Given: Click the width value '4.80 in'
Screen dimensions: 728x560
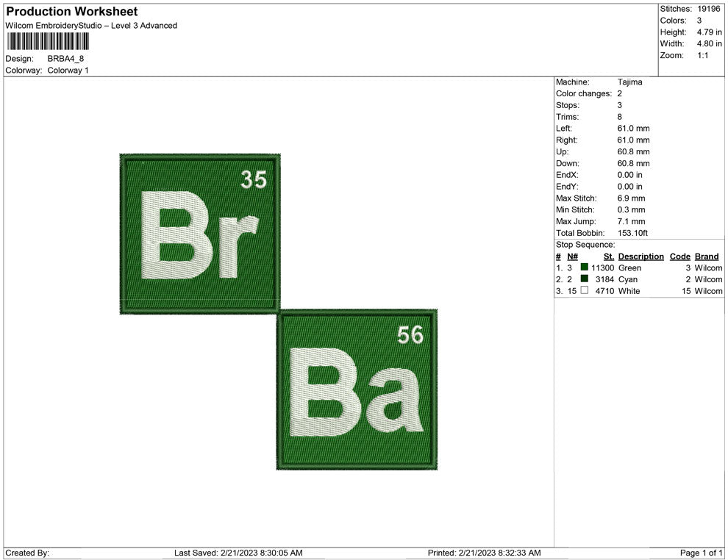Looking at the screenshot, I should (710, 43).
